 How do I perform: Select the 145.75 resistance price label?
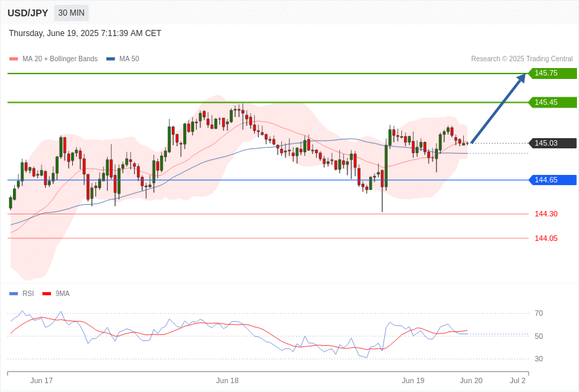pos(553,73)
